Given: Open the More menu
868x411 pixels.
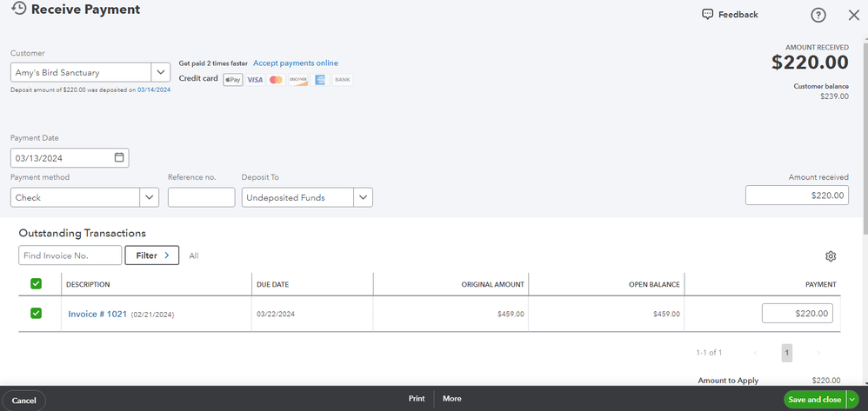Looking at the screenshot, I should point(451,399).
